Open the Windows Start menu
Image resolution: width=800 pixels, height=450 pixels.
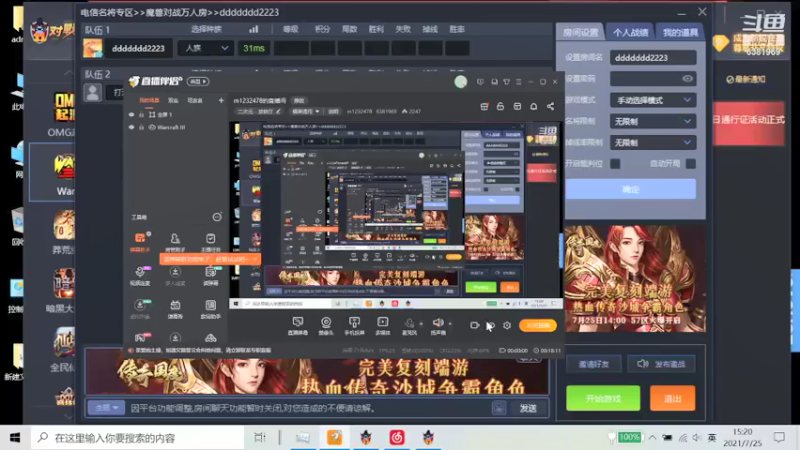click(15, 437)
